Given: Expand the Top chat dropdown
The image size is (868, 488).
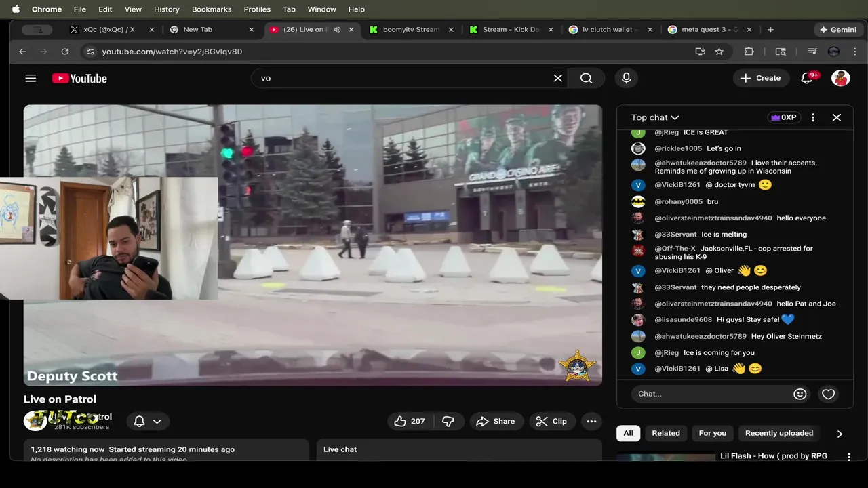Looking at the screenshot, I should point(655,117).
